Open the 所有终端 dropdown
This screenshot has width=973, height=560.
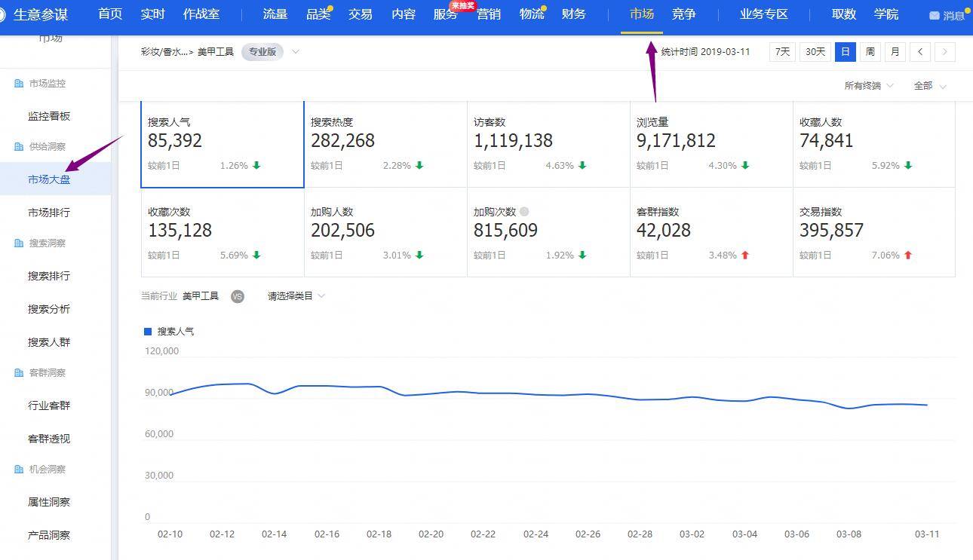869,86
